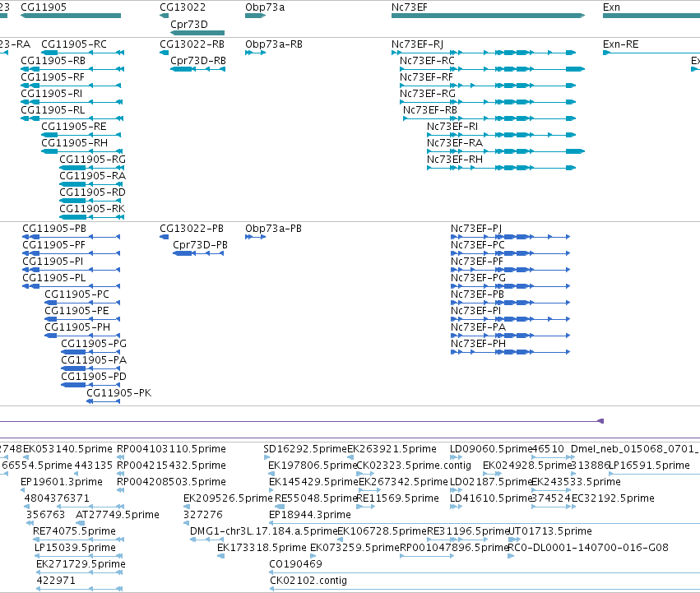700x593 pixels.
Task: Open transcript Nc73EF-RB
Action: 430,110
